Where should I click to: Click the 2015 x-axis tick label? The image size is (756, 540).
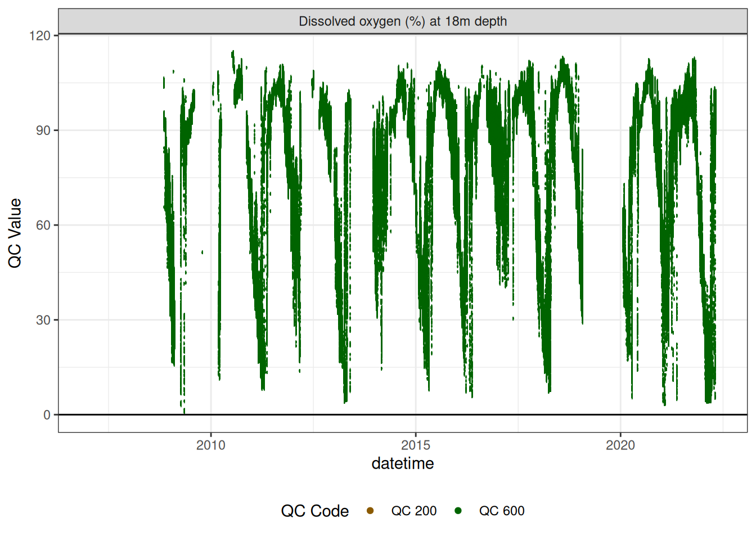pos(416,445)
